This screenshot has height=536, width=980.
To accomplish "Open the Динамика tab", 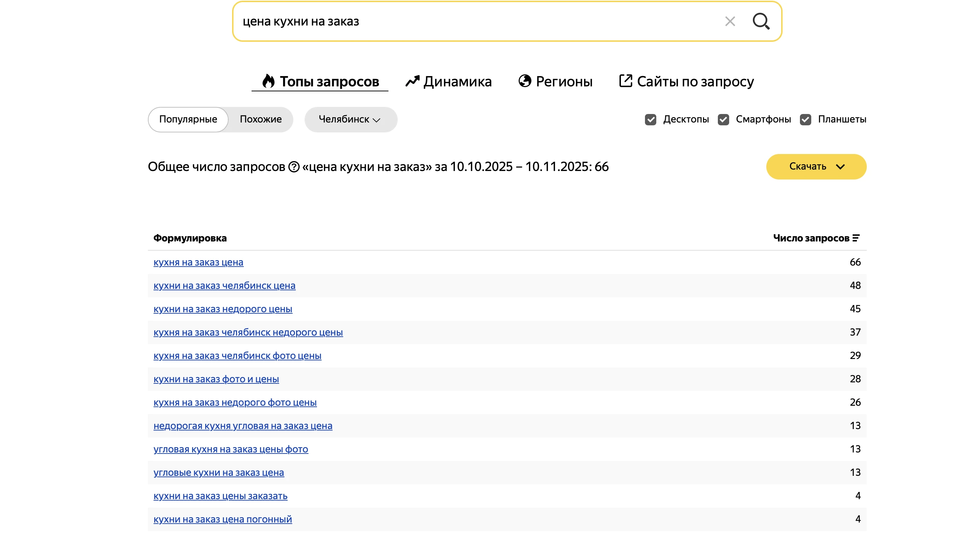I will 457,81.
